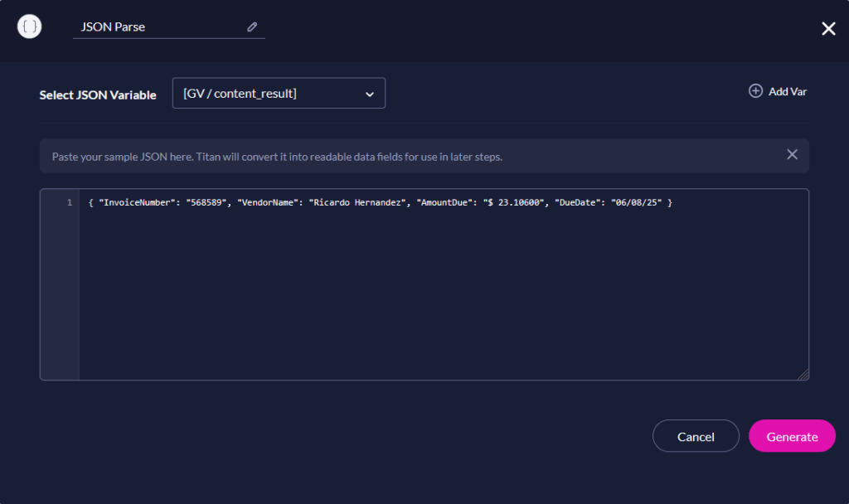Click the X to close the JSON Parse dialog

pyautogui.click(x=828, y=28)
